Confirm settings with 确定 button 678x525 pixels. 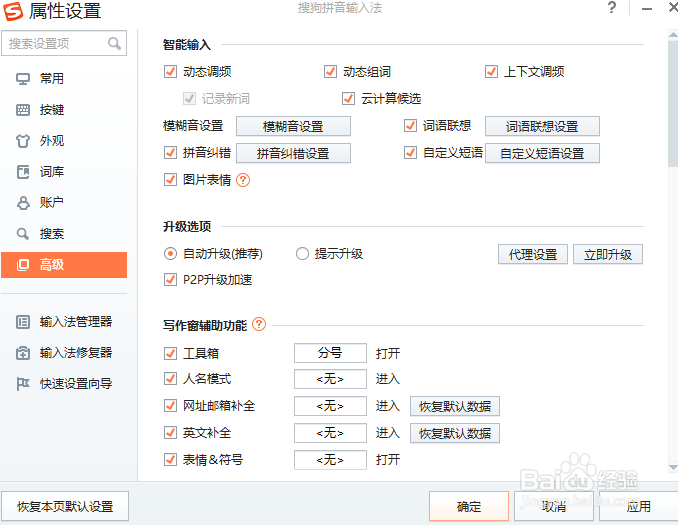(x=469, y=506)
